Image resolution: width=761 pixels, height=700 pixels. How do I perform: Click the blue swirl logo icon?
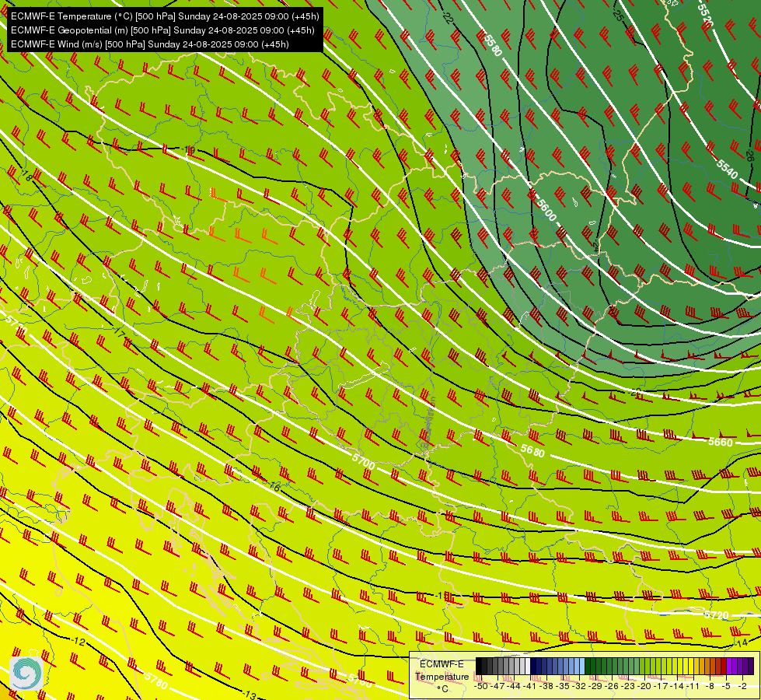[x=26, y=673]
